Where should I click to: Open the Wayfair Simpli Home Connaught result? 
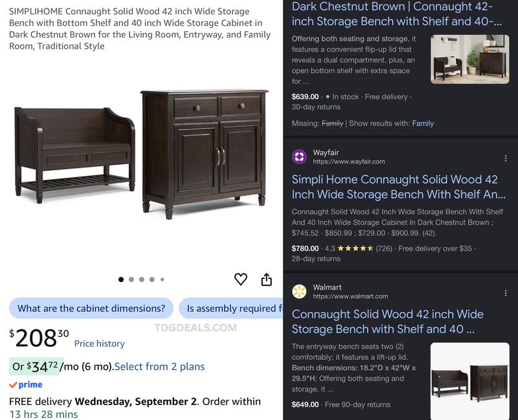click(398, 187)
